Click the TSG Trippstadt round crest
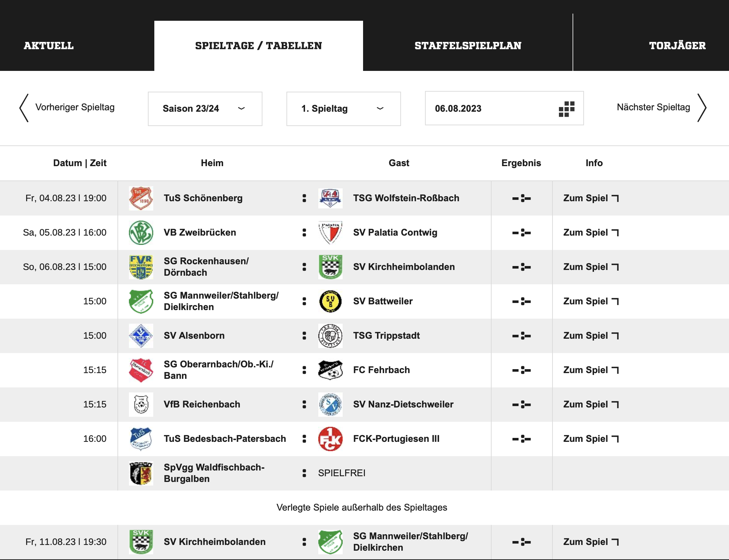Image resolution: width=729 pixels, height=560 pixels. coord(330,335)
